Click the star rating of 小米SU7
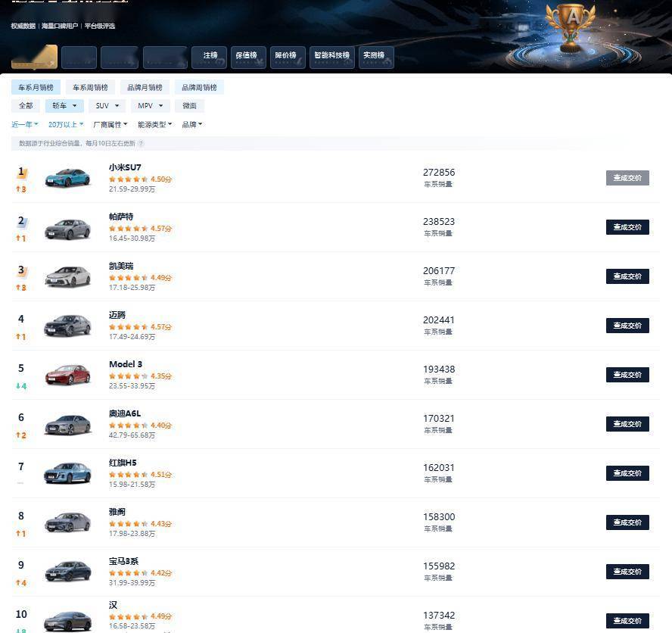 pyautogui.click(x=129, y=179)
